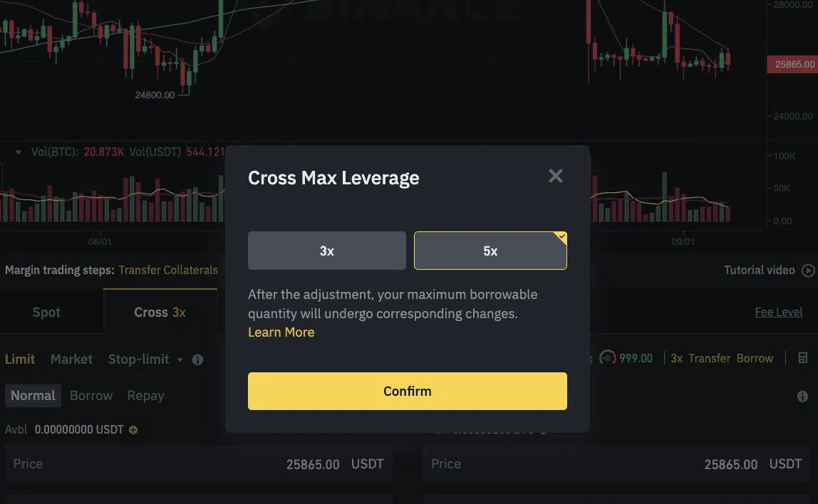Select 3x leverage option
This screenshot has width=818, height=504.
click(327, 251)
